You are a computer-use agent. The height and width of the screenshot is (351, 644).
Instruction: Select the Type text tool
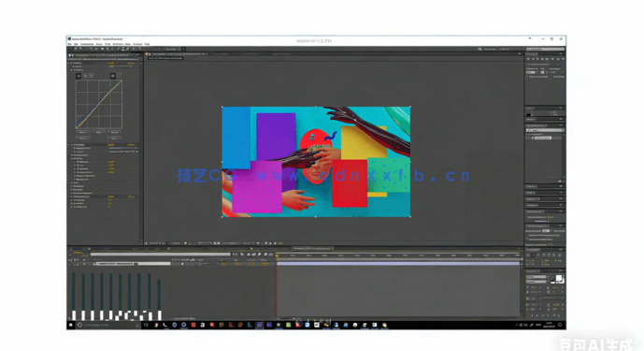coord(112,49)
